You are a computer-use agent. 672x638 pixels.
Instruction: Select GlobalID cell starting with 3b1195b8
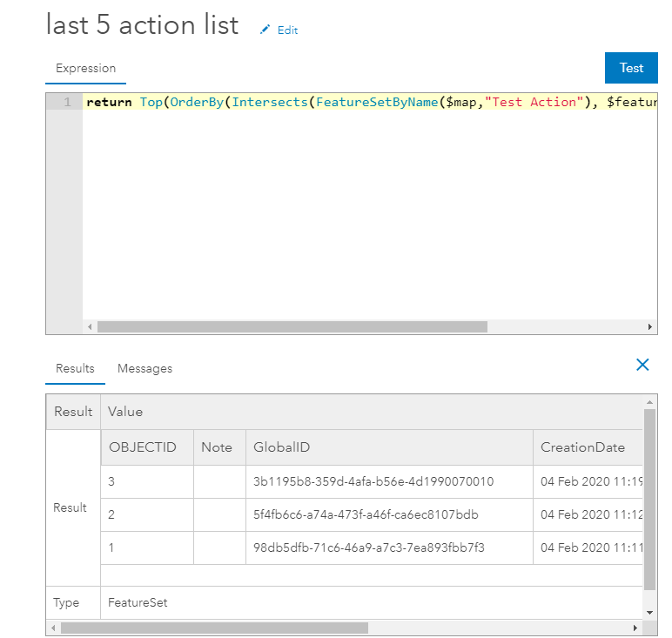pos(373,481)
